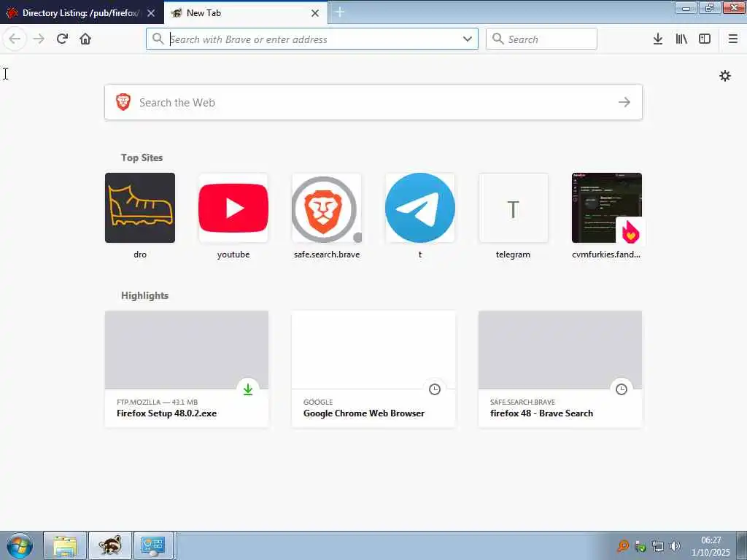Open new tab page settings gear
Screen dimensions: 747x560
(x=725, y=76)
